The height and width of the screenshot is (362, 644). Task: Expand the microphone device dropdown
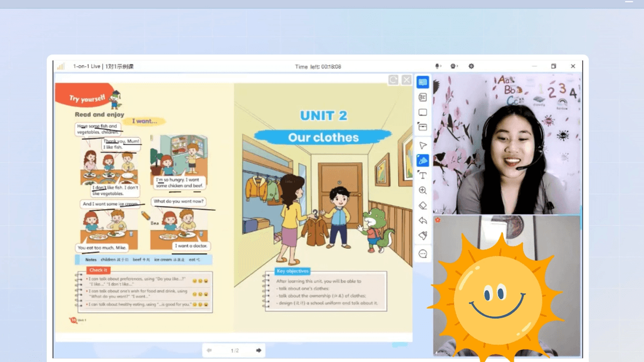(438, 66)
